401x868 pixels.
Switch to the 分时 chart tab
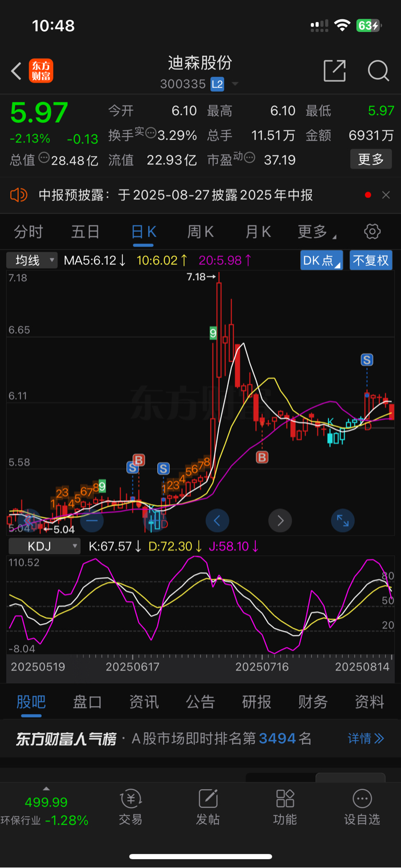click(28, 232)
